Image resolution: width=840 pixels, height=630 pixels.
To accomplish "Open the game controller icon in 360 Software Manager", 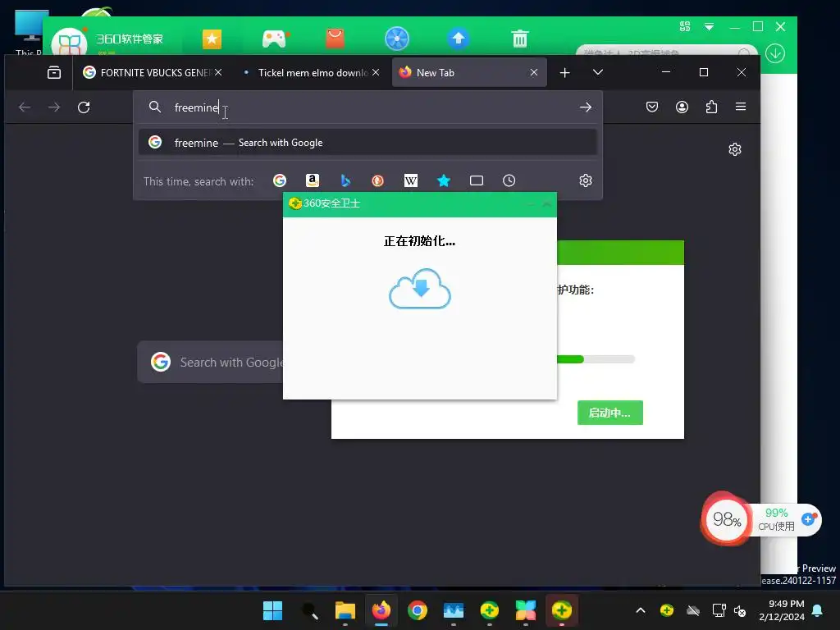I will (274, 39).
